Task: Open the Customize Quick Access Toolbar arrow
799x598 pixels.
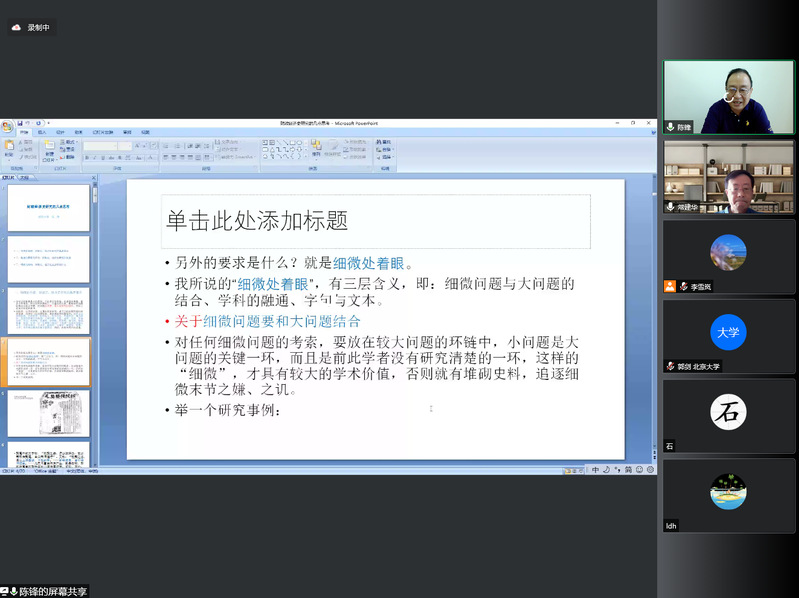Action: 48,123
